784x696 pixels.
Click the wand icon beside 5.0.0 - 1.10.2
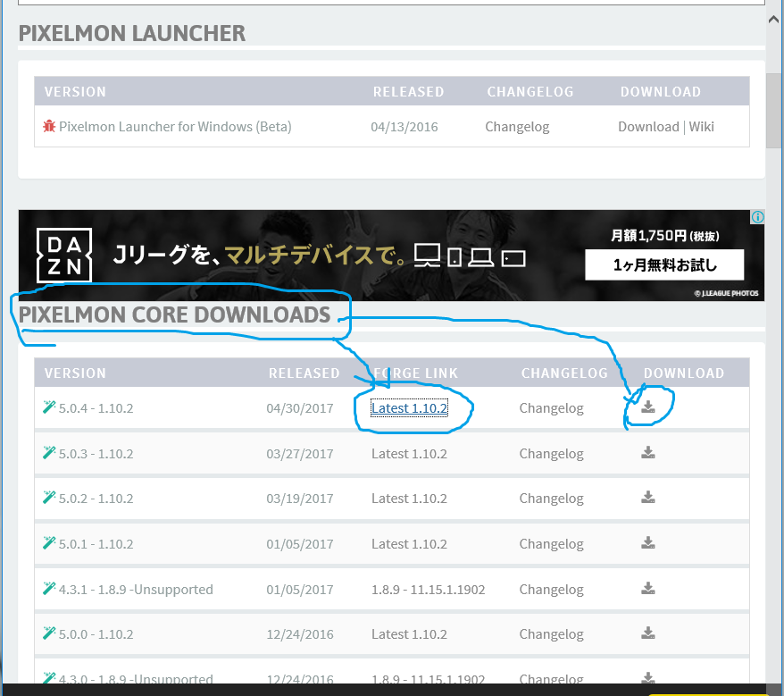point(49,633)
